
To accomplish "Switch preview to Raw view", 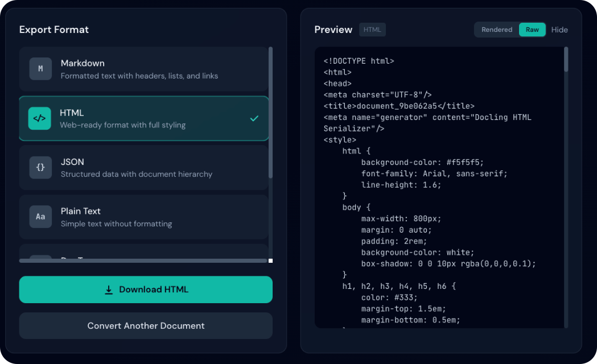I will point(532,30).
